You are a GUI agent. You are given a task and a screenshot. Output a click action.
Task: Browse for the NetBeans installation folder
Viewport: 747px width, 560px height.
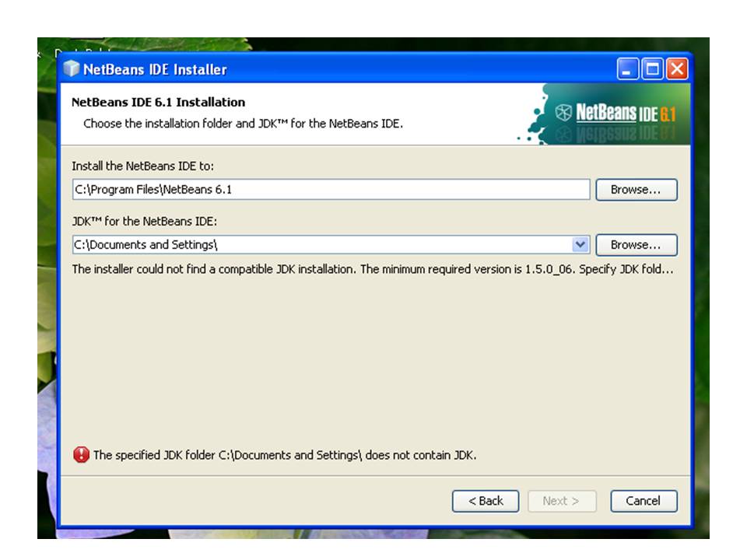[x=636, y=190]
